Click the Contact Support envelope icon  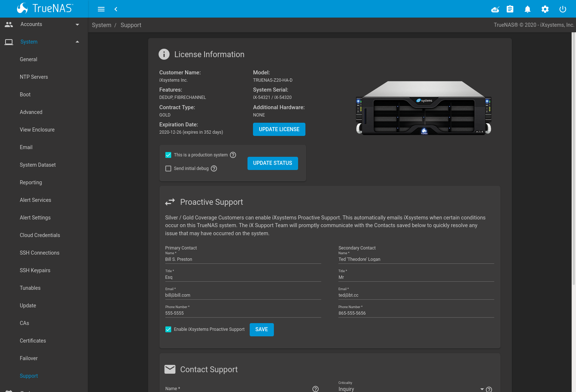point(170,369)
